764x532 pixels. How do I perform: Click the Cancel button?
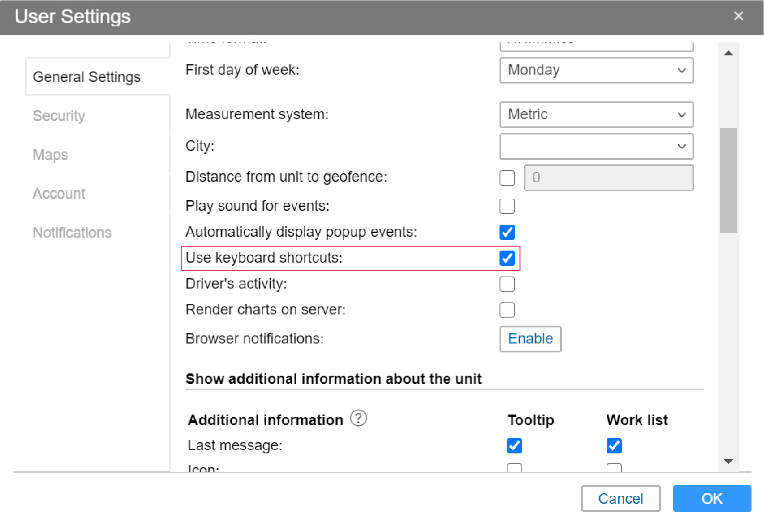click(x=620, y=498)
